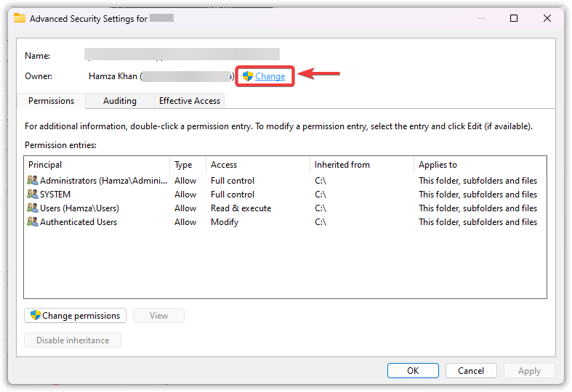Click the Authenticated Users group icon
572x392 pixels.
pos(33,222)
